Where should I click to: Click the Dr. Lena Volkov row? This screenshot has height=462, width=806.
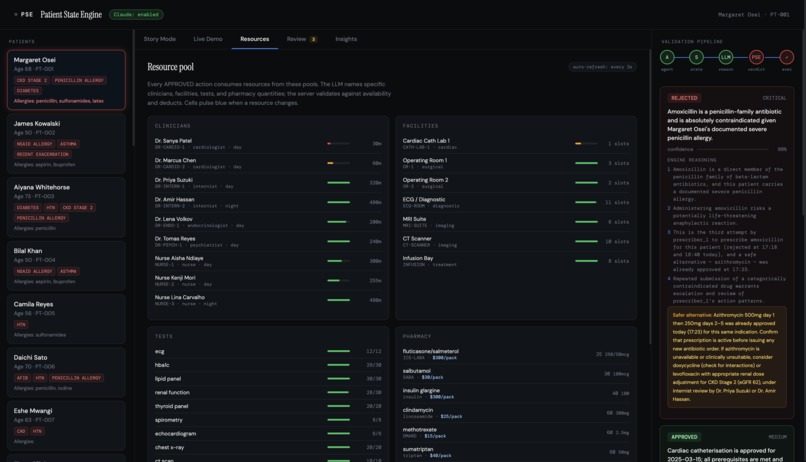pos(268,221)
